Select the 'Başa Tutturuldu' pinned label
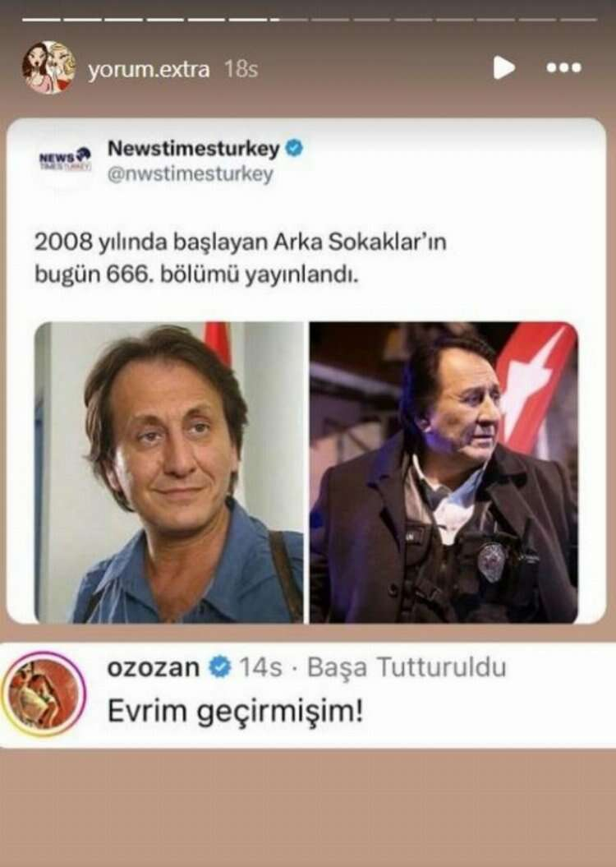 pyautogui.click(x=407, y=667)
